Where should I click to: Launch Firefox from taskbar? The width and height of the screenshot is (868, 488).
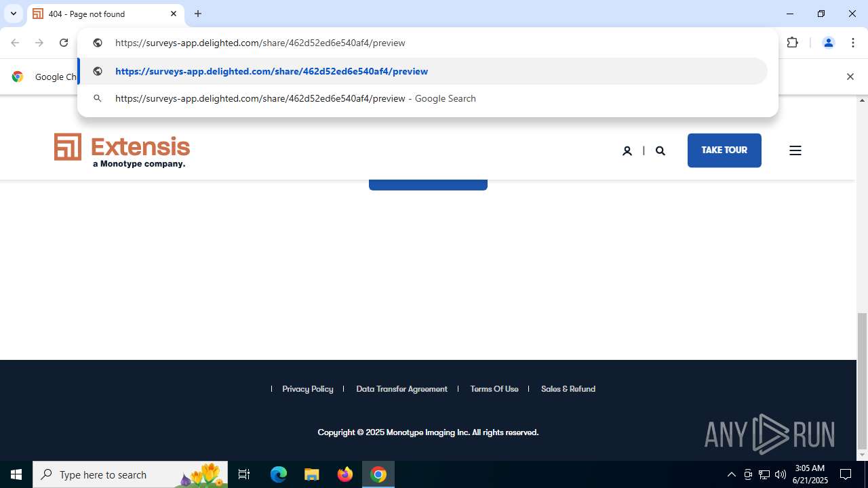(x=345, y=474)
